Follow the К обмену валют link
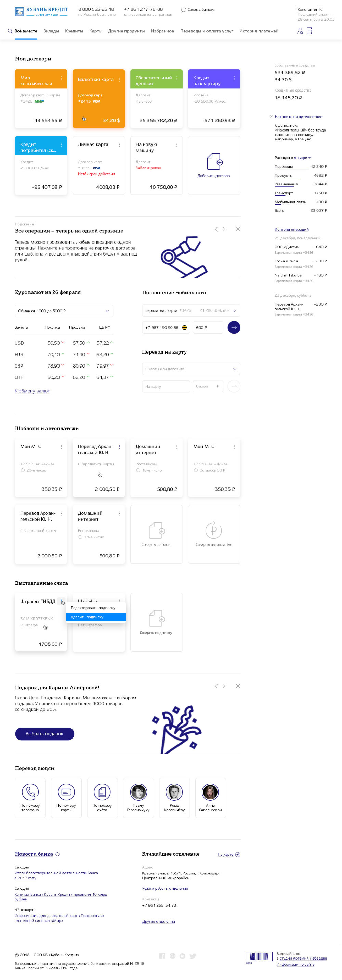The image size is (342, 980). 32,391
